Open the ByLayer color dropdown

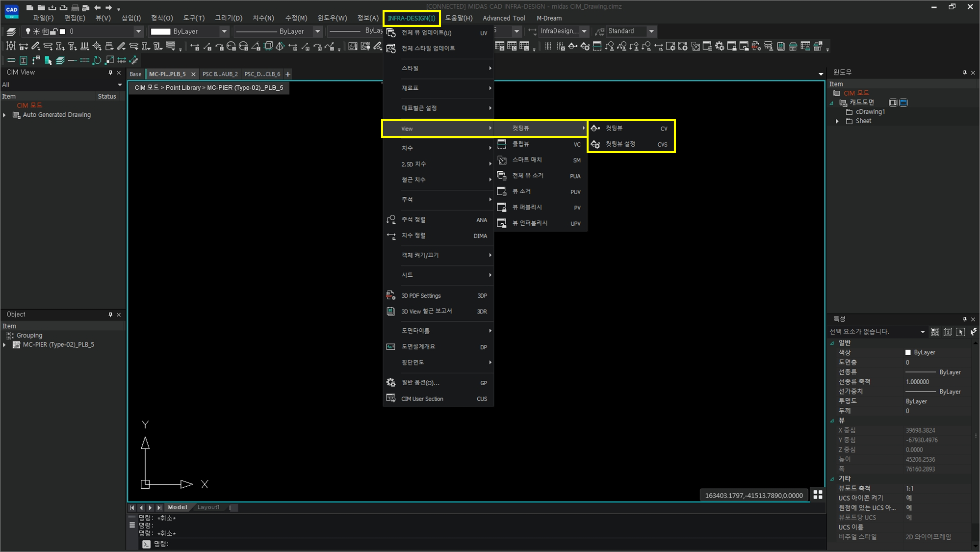coord(224,31)
